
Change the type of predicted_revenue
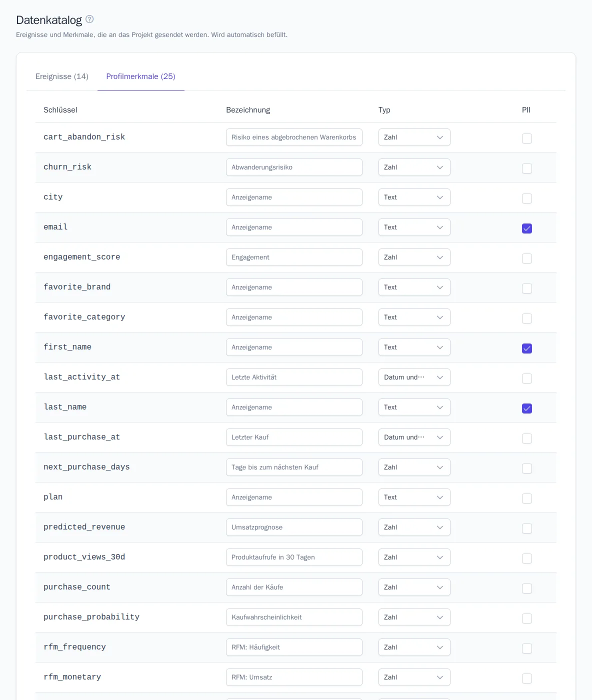(x=414, y=527)
